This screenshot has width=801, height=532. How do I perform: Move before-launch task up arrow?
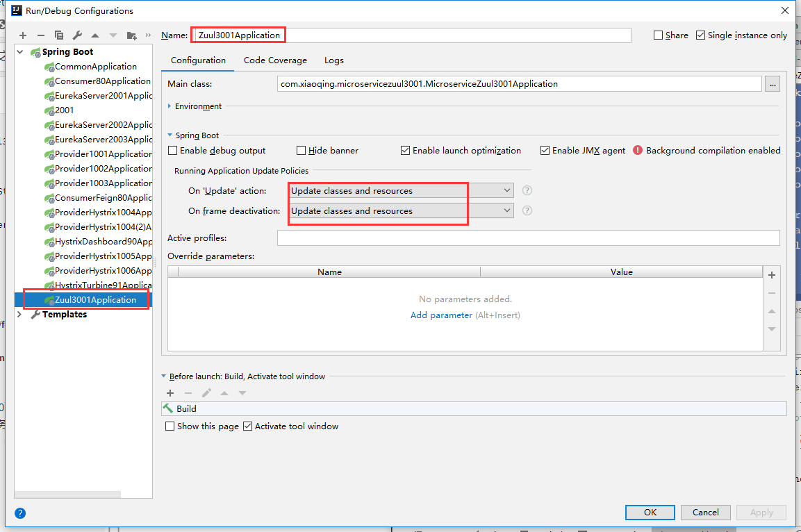pyautogui.click(x=224, y=392)
